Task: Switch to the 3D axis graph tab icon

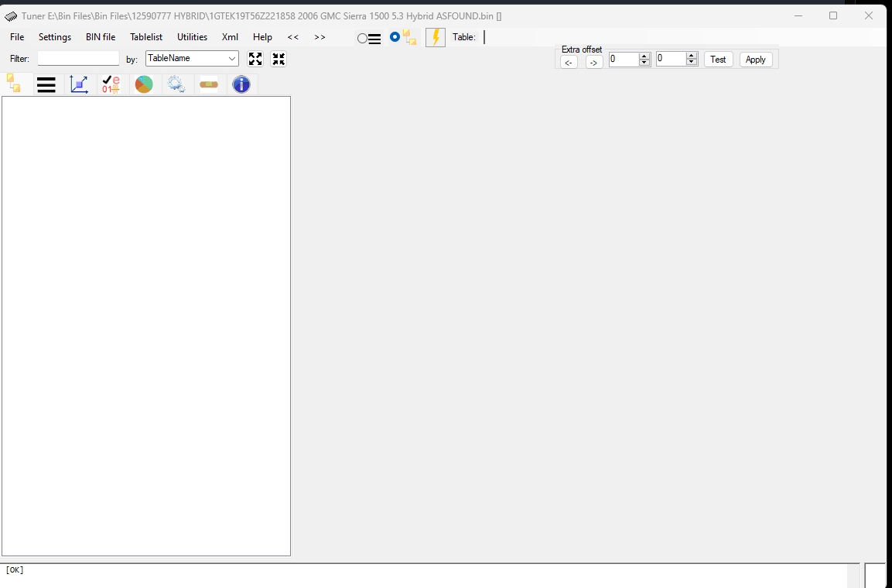Action: click(79, 85)
